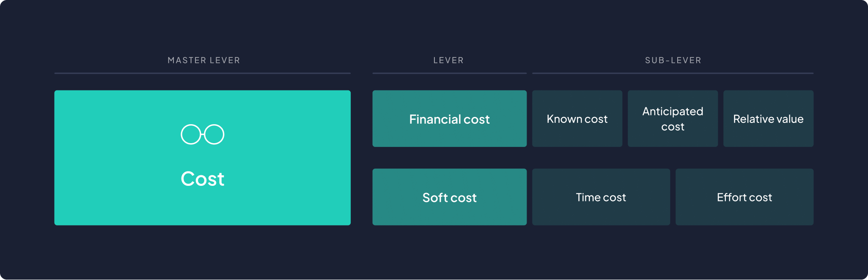868x280 pixels.
Task: Click the white Cost label text
Action: click(203, 179)
